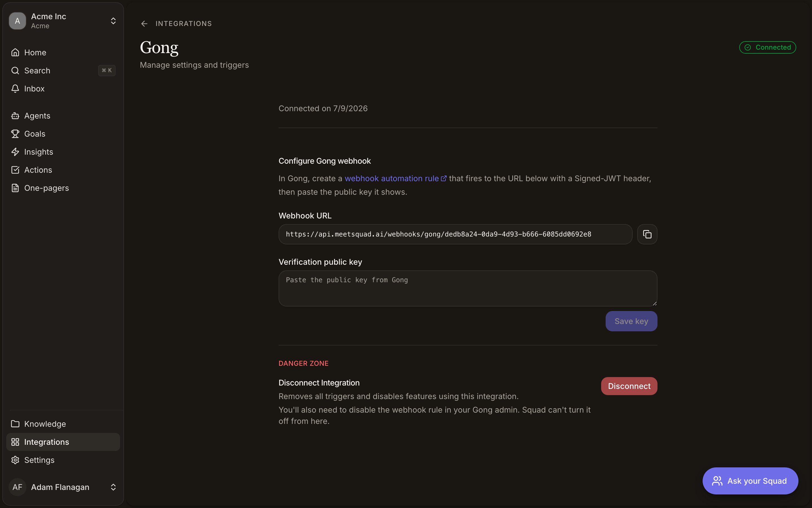Click the Acme Inc avatar letter A
812x508 pixels.
[x=17, y=21]
